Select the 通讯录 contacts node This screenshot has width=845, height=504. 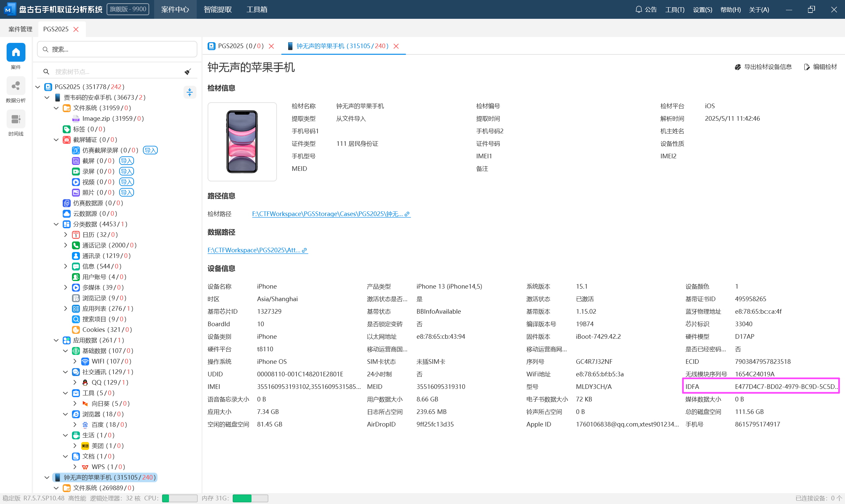(102, 256)
